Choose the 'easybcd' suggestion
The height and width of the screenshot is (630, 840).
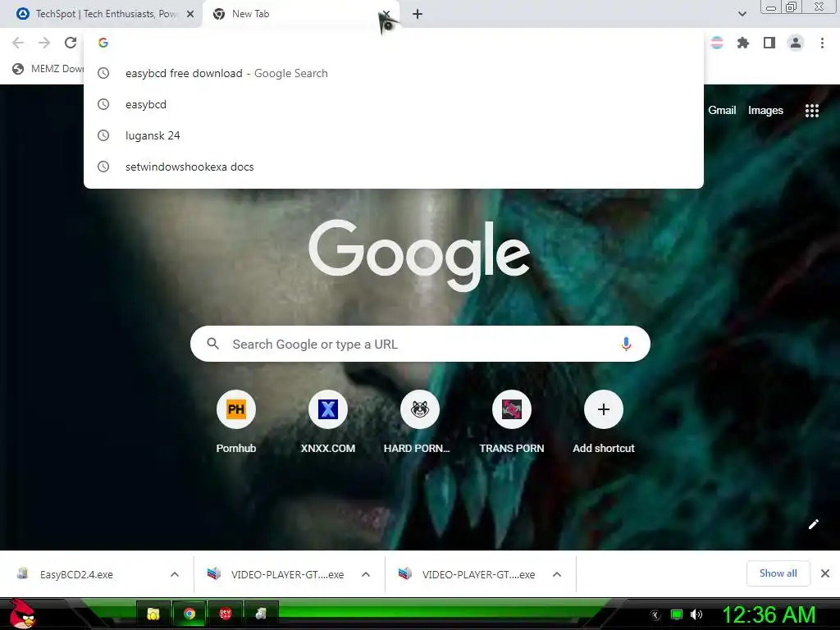pyautogui.click(x=393, y=104)
